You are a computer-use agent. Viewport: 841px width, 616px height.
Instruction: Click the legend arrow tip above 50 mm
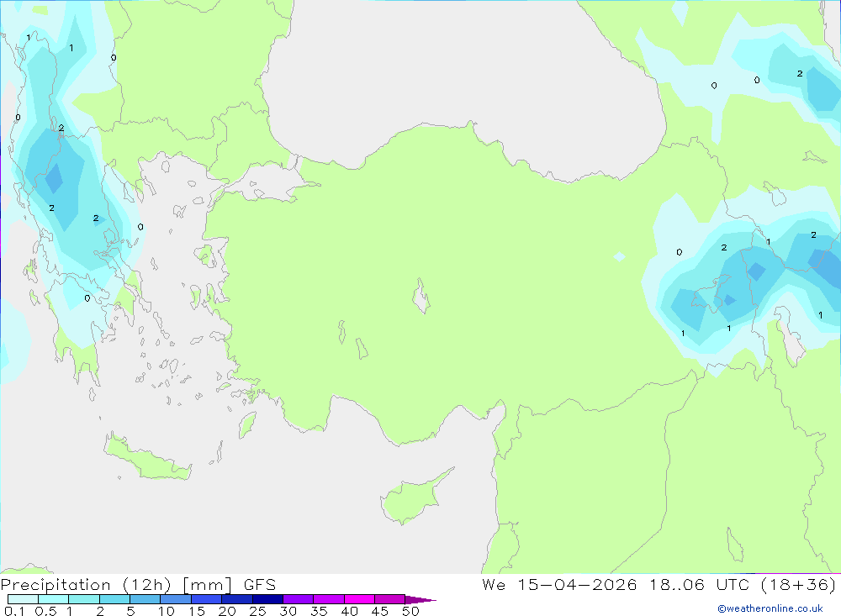(420, 600)
